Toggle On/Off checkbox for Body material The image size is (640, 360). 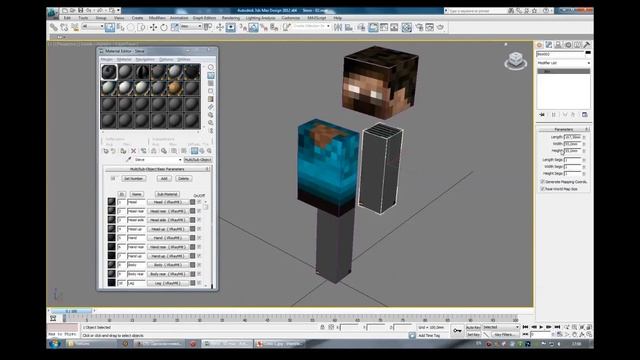tap(199, 265)
